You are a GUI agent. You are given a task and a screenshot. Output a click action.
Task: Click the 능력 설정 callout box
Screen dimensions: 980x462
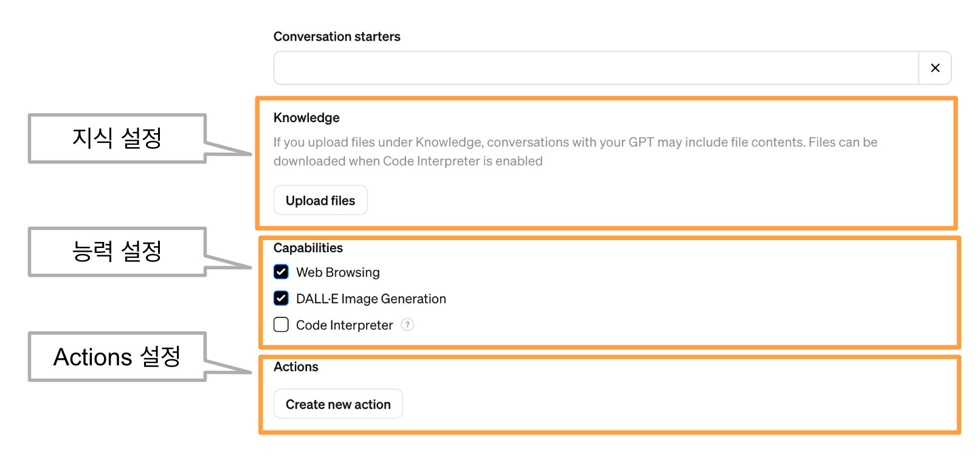point(117,251)
